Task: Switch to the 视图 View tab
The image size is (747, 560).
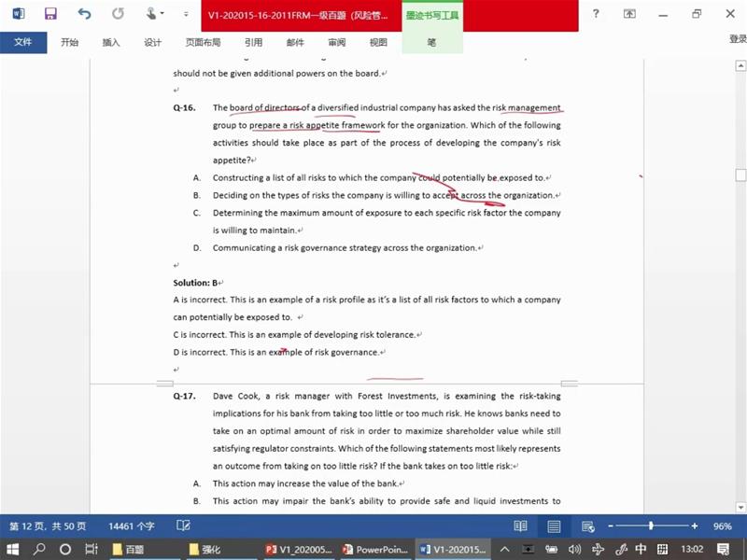Action: (378, 42)
